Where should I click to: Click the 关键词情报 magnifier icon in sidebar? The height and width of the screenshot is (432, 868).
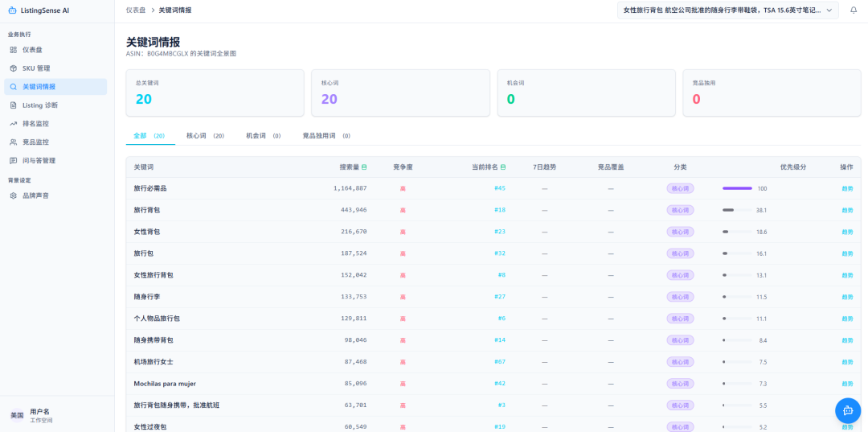coord(14,87)
